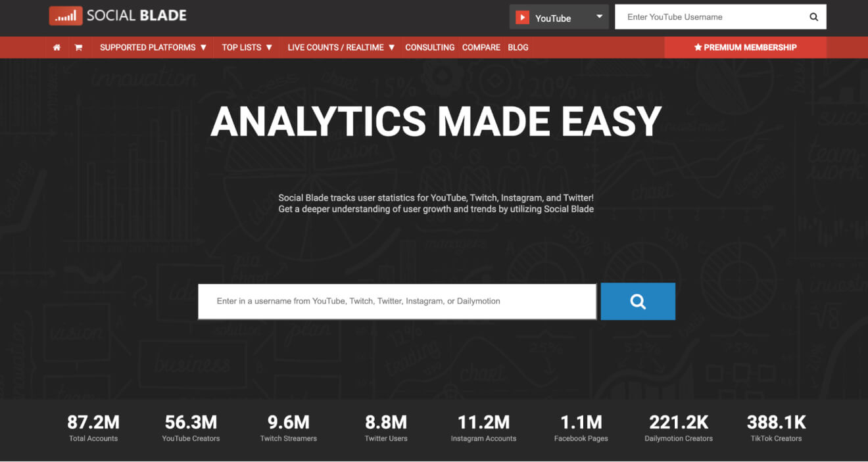Focus the main username search field

click(397, 302)
